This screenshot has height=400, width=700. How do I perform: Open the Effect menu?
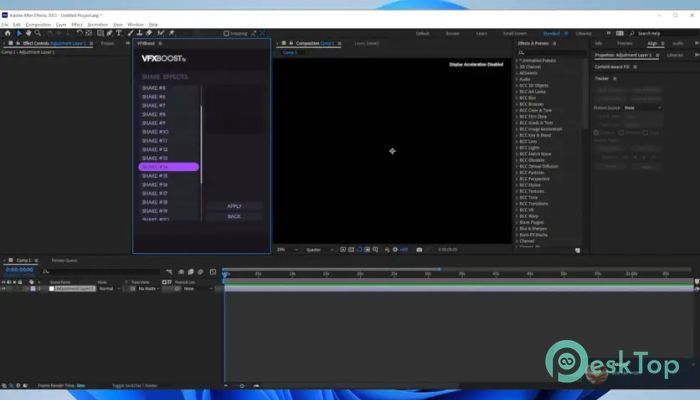click(77, 25)
